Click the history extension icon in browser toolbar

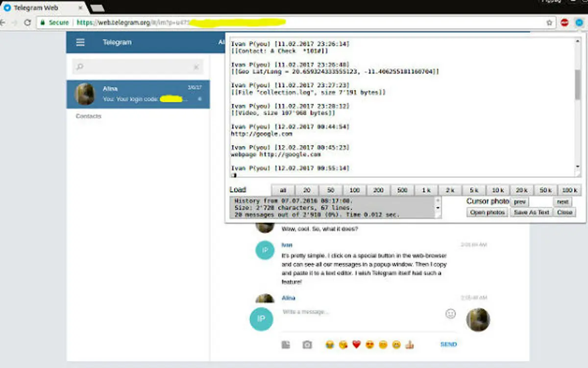579,23
